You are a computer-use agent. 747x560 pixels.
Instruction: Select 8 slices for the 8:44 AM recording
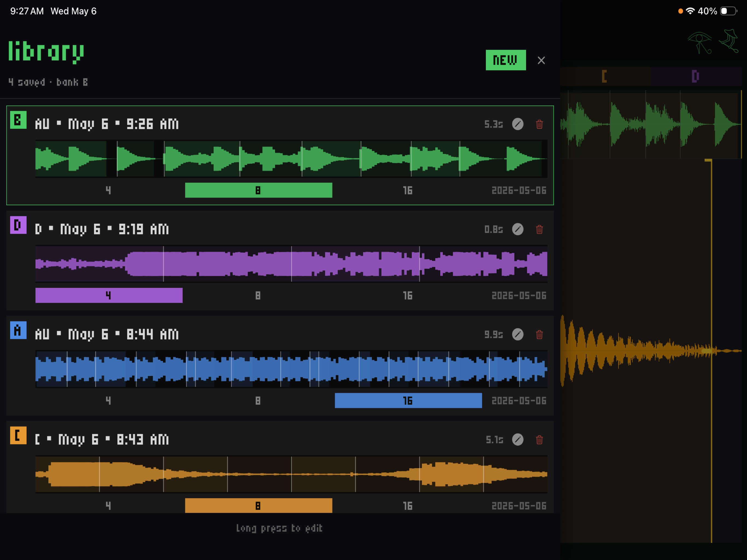pyautogui.click(x=258, y=401)
